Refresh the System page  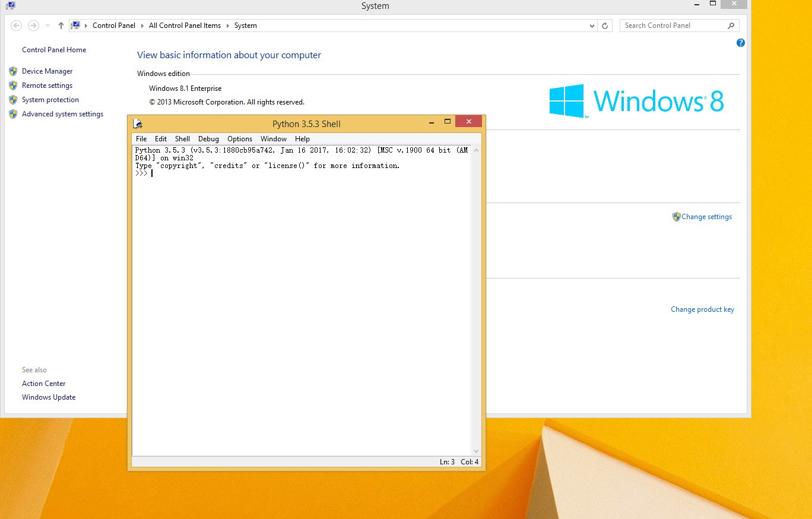pyautogui.click(x=605, y=26)
